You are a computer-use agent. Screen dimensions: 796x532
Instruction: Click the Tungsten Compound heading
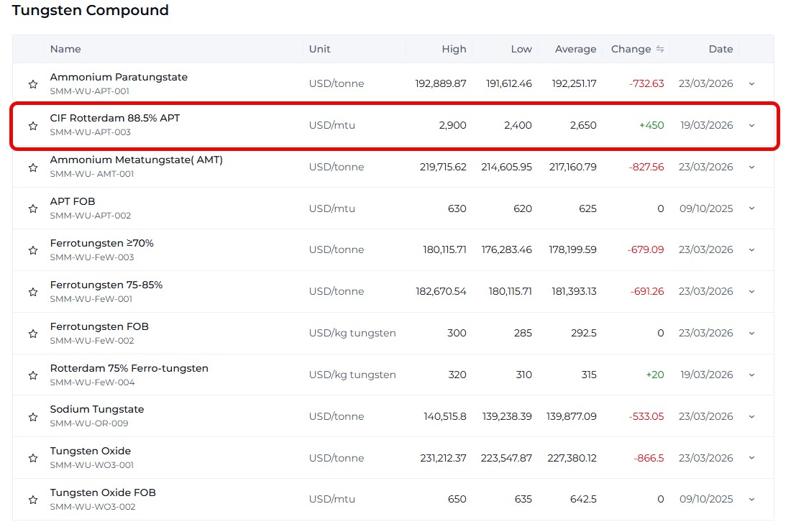(x=91, y=10)
